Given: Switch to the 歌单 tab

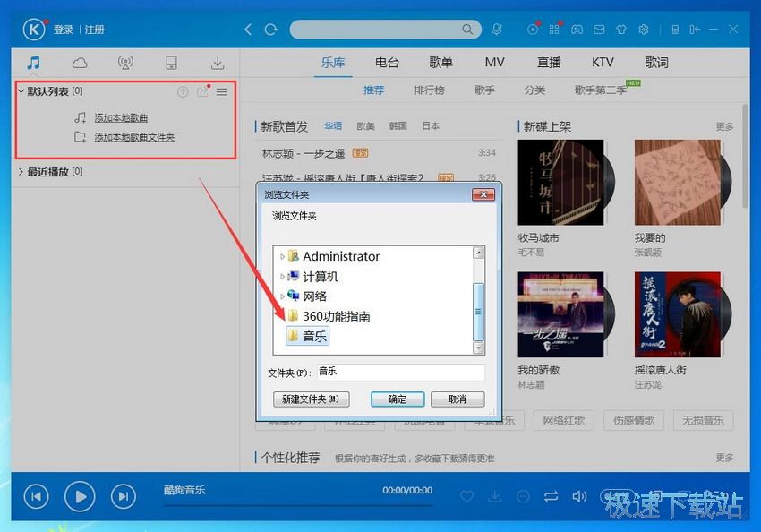Looking at the screenshot, I should point(440,63).
